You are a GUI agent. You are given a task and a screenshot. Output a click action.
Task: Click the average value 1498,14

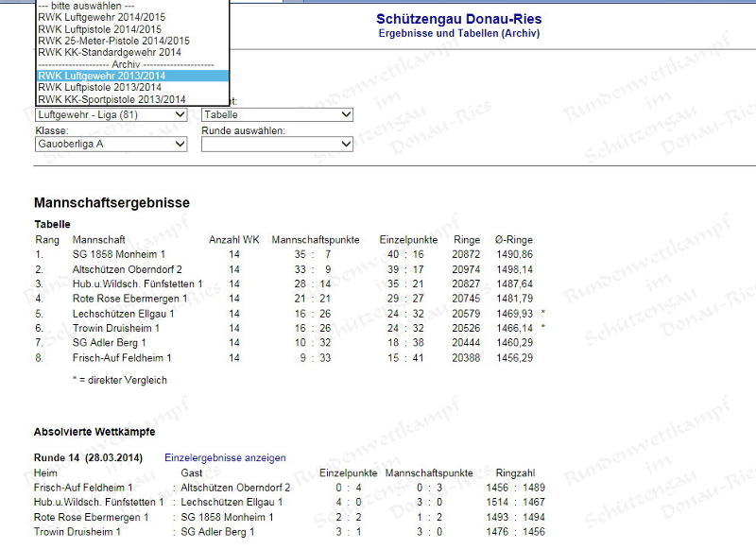click(514, 269)
